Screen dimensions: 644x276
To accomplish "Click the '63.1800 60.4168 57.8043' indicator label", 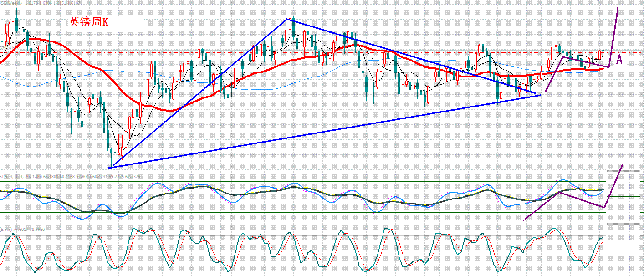I will (x=67, y=177).
